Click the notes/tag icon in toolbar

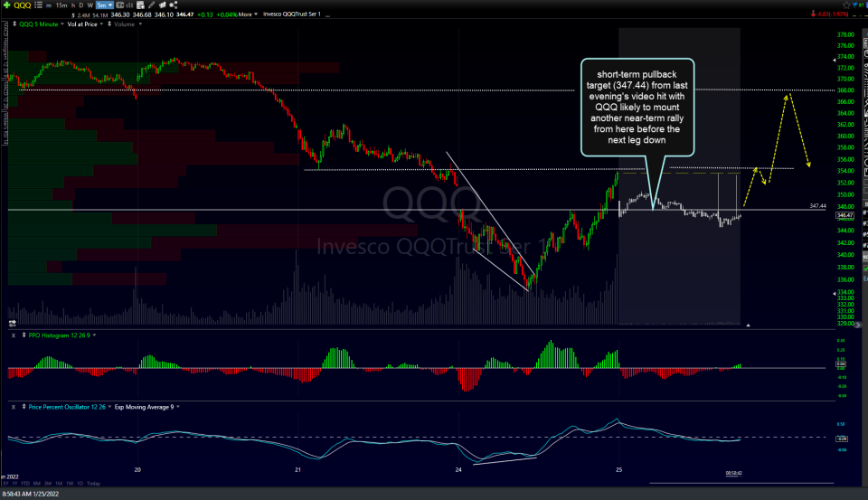(x=162, y=5)
